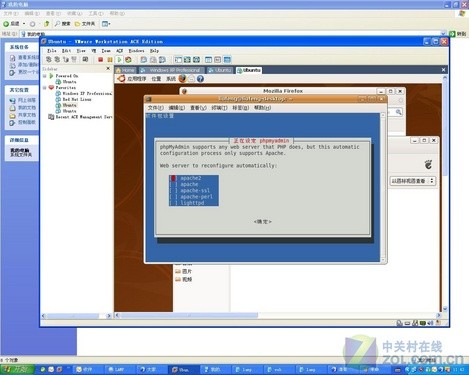Open the view mode dropdown in file browser
This screenshot has width=469, height=375.
(413, 181)
